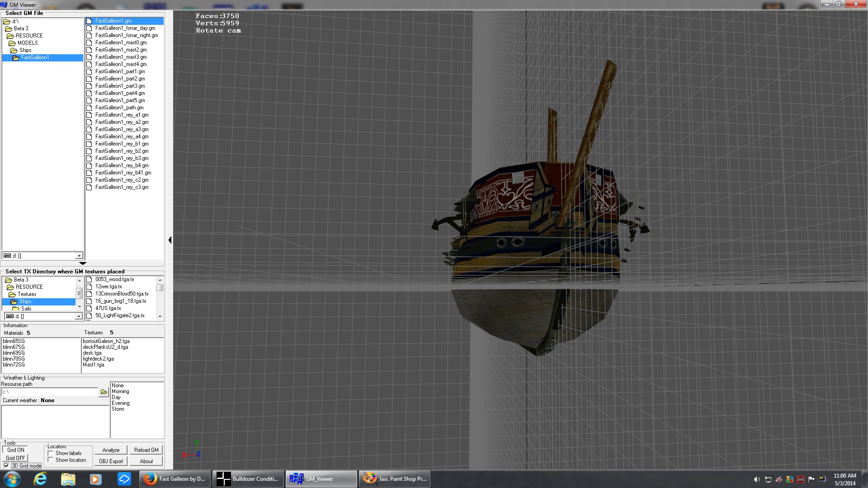Open the Sails folder in the TX directory tree
868x488 pixels.
pyautogui.click(x=22, y=309)
